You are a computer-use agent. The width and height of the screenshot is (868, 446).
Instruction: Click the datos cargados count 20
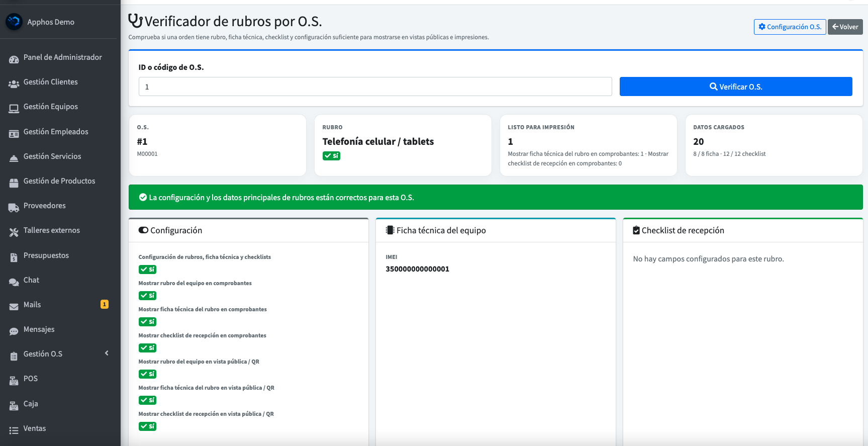699,141
